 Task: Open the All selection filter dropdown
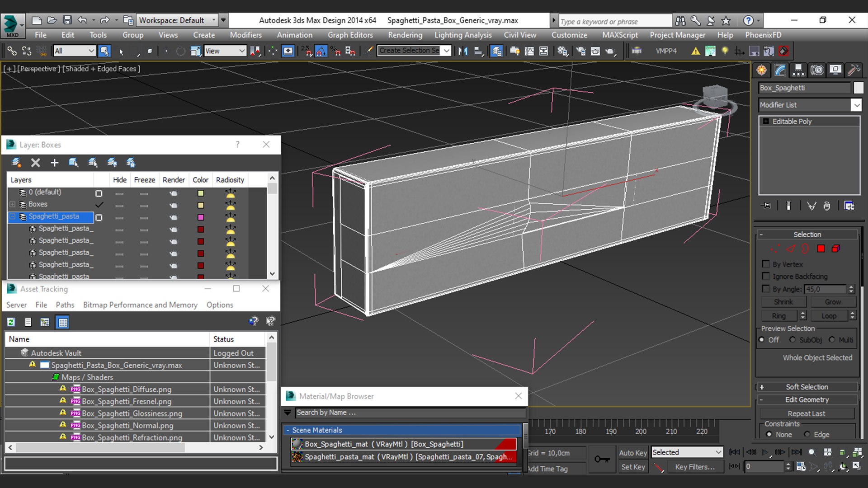74,51
